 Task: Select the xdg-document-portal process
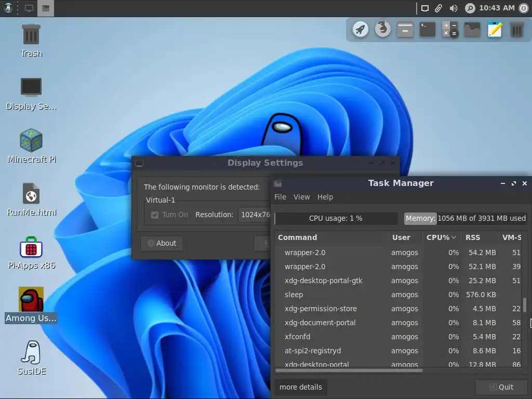click(x=398, y=323)
